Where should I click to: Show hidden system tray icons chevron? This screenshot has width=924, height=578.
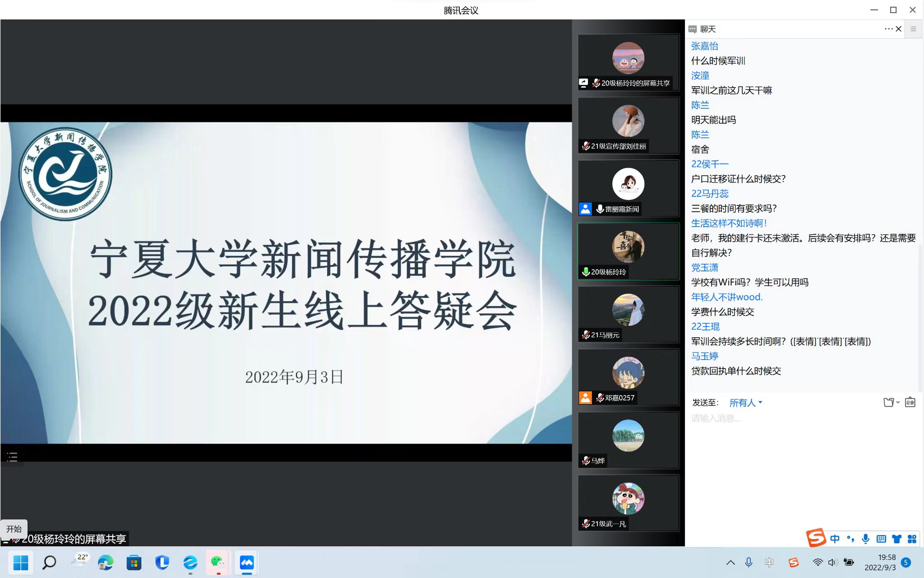730,562
